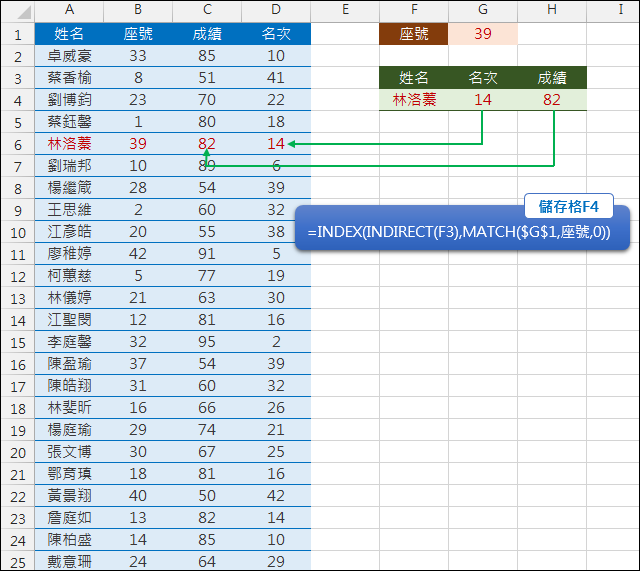Select the name cell 陳盈瑜
Screen dimensions: 640x571
(69, 364)
